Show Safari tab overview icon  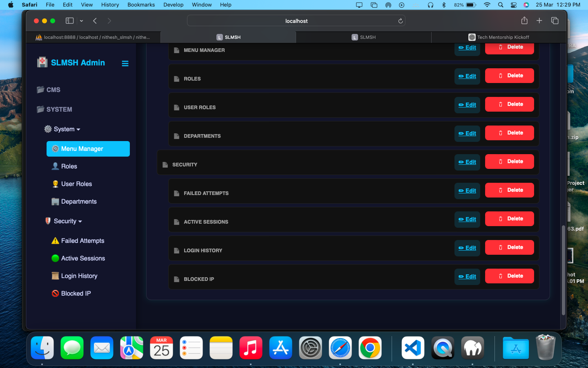coord(555,20)
